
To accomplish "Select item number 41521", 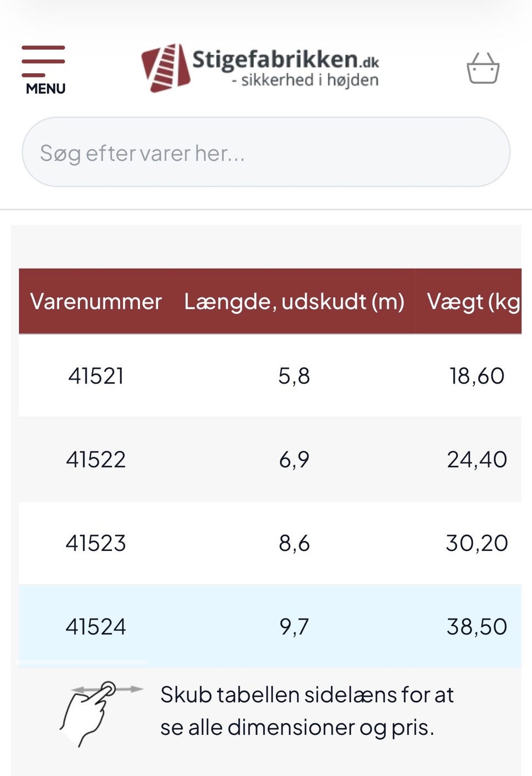I will click(x=96, y=376).
